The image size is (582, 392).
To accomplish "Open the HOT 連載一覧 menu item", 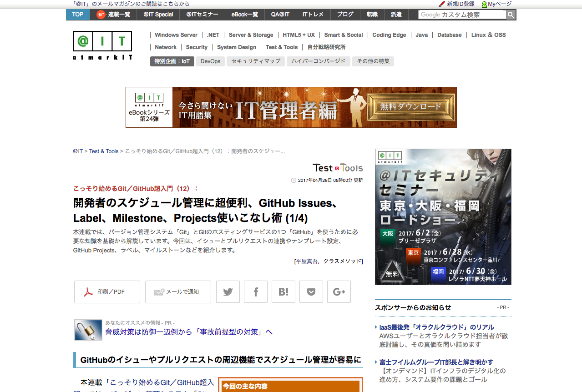I will click(113, 15).
